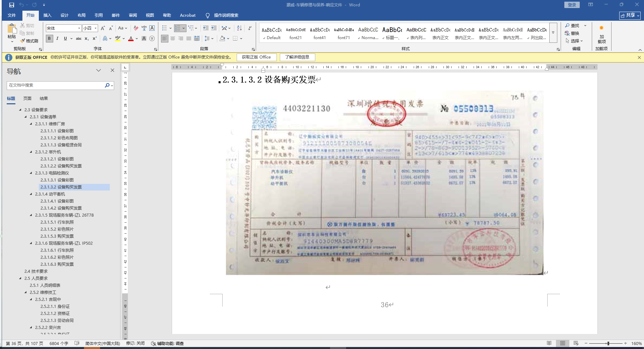This screenshot has height=349, width=644.
Task: Open the font name dropdown 宋体
Action: point(79,28)
